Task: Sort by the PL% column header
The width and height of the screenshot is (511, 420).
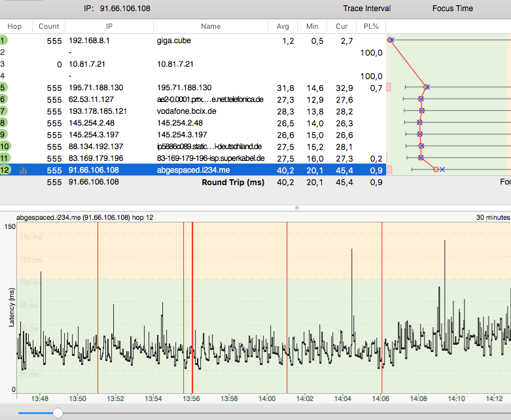Action: [x=370, y=26]
